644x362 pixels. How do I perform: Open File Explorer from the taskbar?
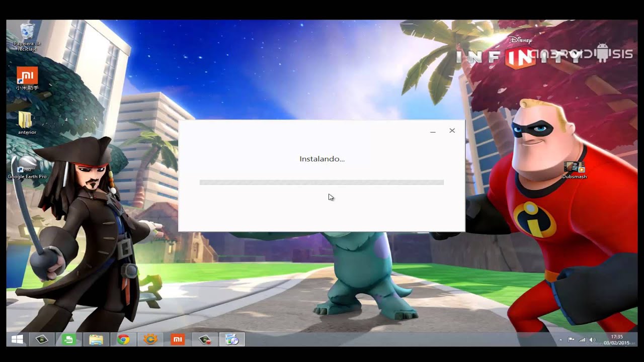(x=96, y=340)
